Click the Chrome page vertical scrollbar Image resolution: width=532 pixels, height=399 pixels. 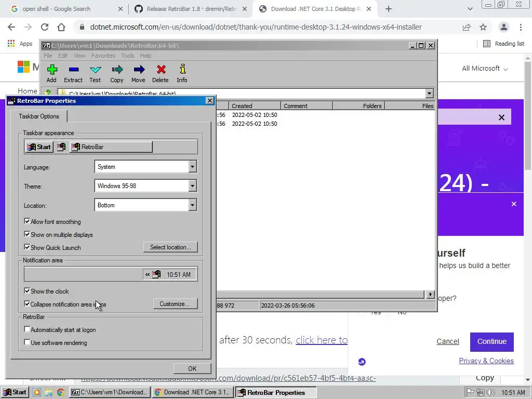(528, 116)
